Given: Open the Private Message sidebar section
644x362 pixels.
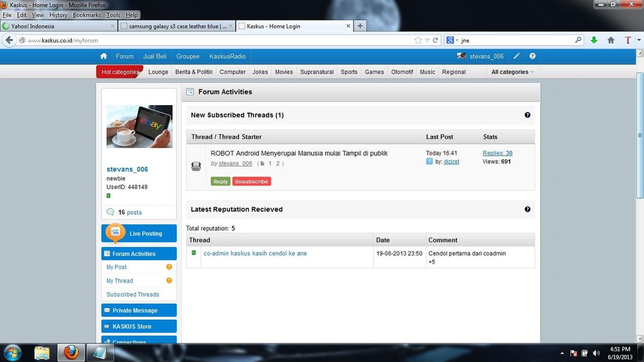Looking at the screenshot, I should pos(139,310).
